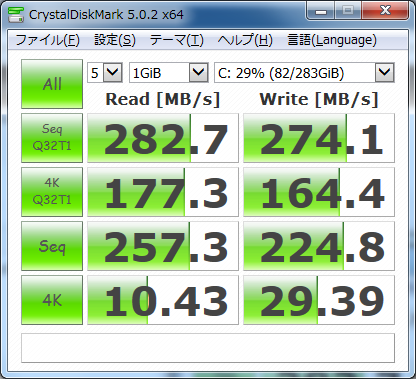Viewport: 416px width, 379px height.
Task: Open the ヘルプ(H) menu
Action: click(245, 40)
